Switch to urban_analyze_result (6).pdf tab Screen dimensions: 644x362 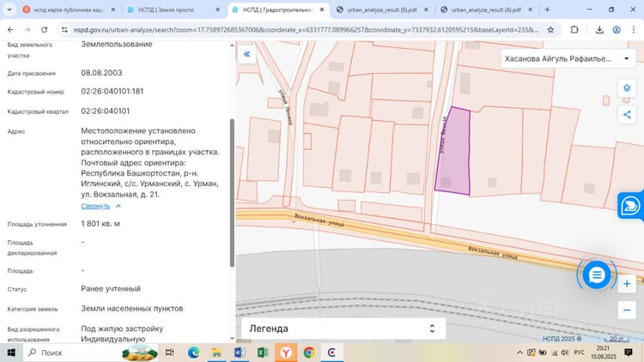coord(382,9)
